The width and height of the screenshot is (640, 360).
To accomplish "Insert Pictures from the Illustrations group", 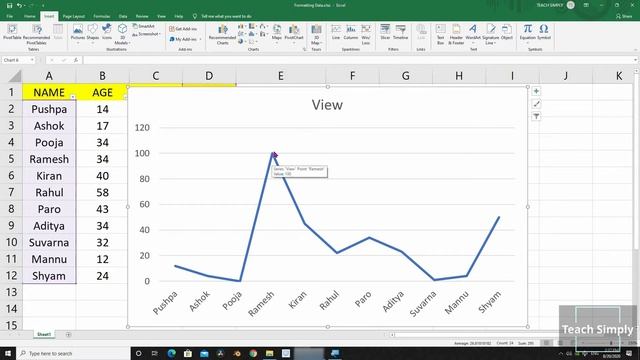I will pyautogui.click(x=78, y=32).
